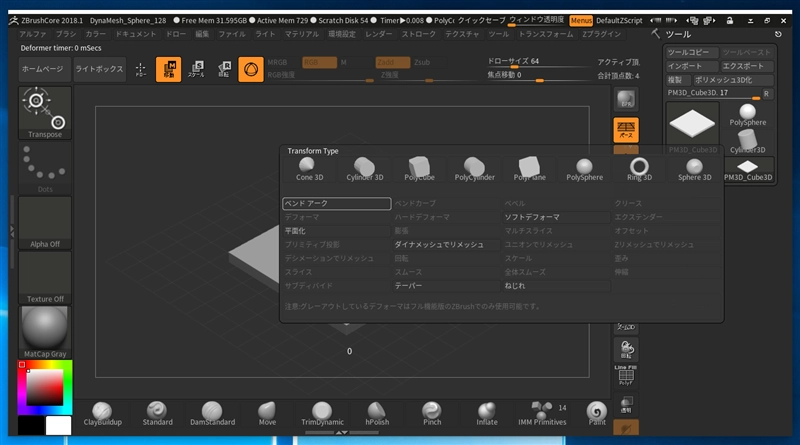Open the ファイル menu
This screenshot has width=800, height=445.
[x=232, y=34]
